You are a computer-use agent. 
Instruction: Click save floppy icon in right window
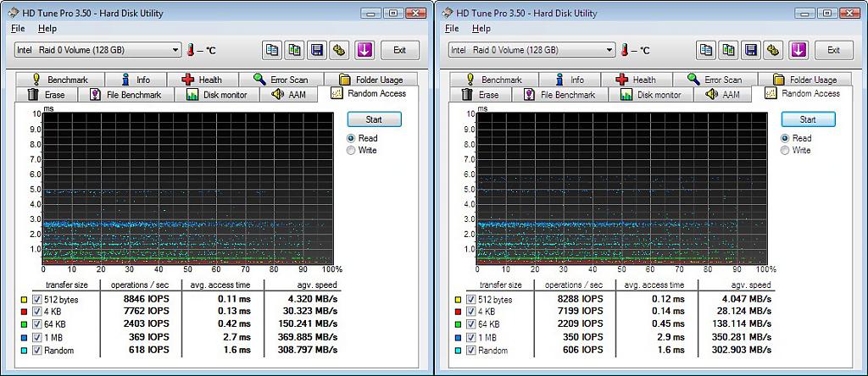coord(751,50)
